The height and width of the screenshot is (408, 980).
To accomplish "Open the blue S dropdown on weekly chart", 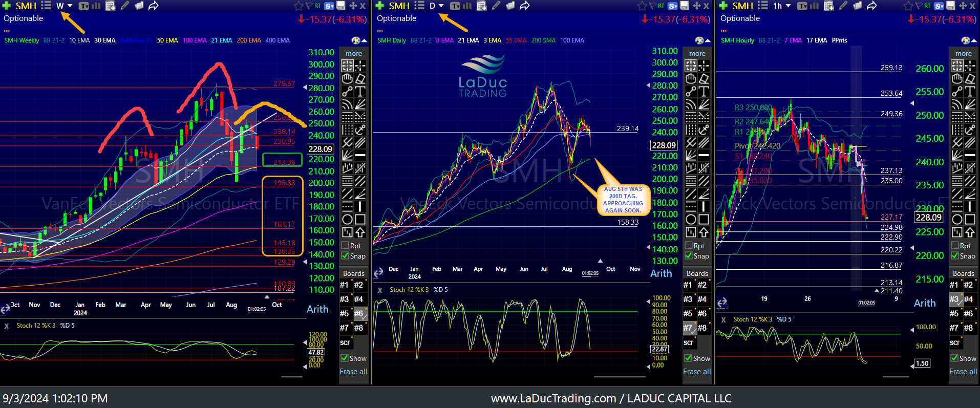I will [329, 6].
